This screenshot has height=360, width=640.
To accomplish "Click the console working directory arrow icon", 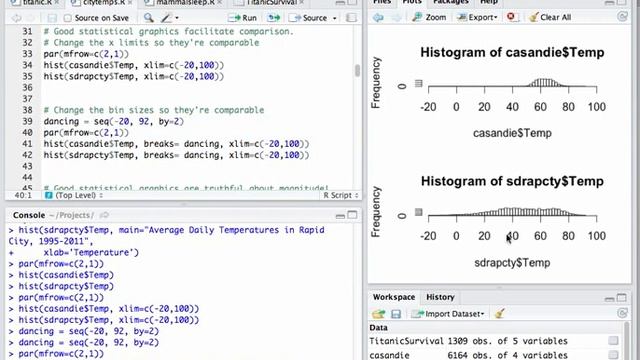I will (x=104, y=215).
